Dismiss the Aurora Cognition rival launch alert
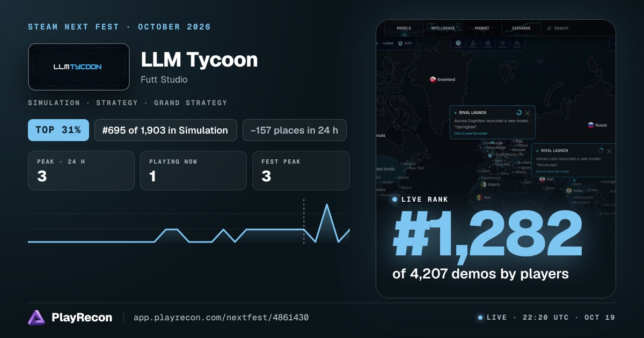 pos(528,113)
